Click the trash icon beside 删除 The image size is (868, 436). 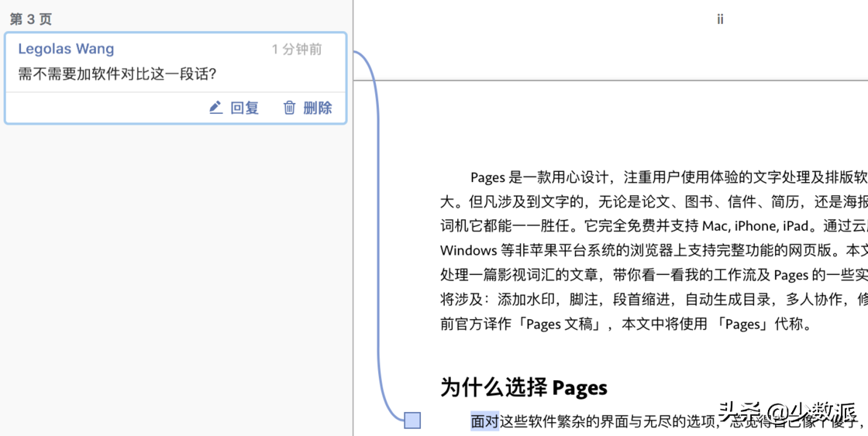290,108
